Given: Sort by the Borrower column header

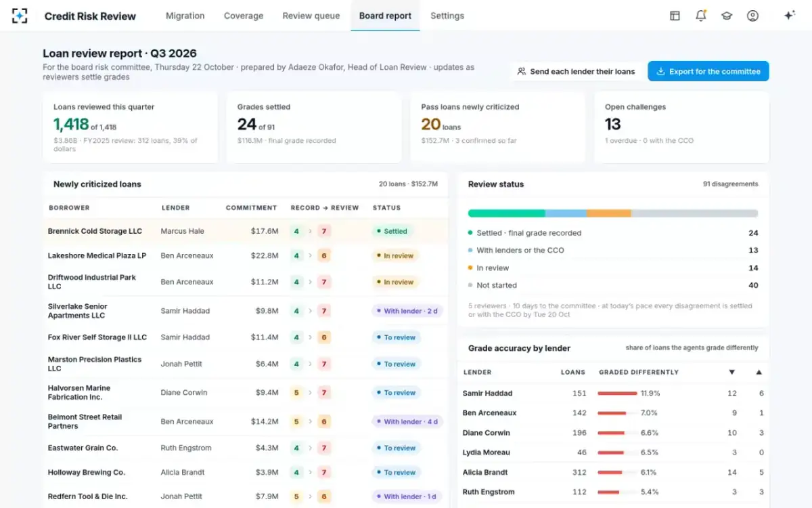Looking at the screenshot, I should pos(69,208).
